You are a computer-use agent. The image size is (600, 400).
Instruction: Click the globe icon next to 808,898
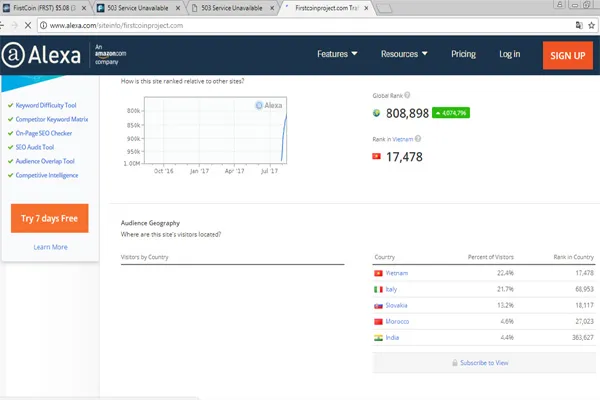[x=377, y=113]
